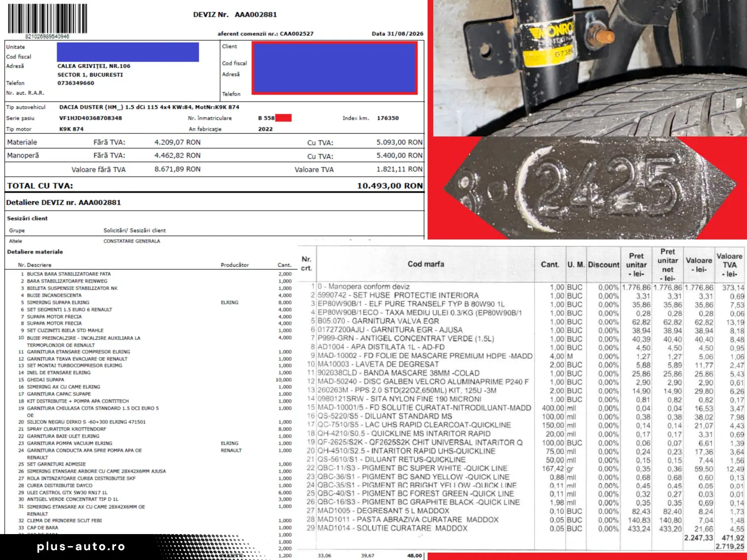747x560 pixels.
Task: Click parts table subtotal '2.247,33'
Action: (x=698, y=538)
